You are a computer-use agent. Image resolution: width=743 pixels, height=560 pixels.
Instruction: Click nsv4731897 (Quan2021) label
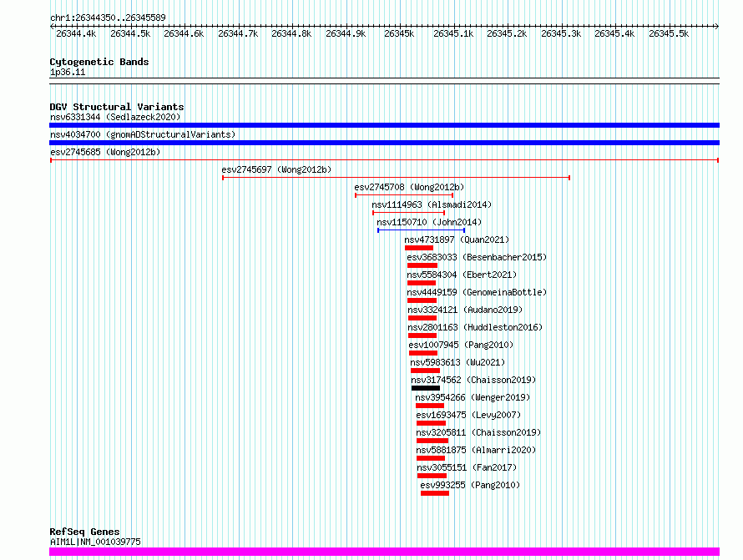click(457, 240)
